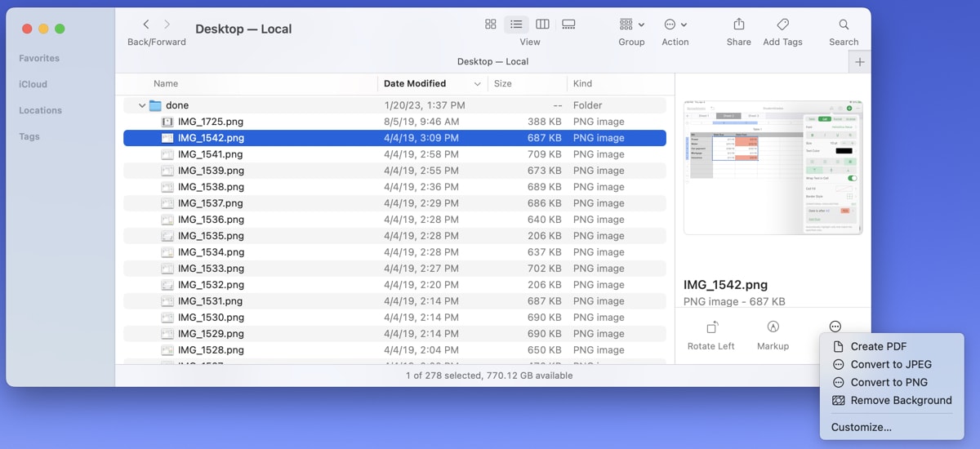Click the 1/20/23, 1:37 PM date
Image resolution: width=980 pixels, height=449 pixels.
point(425,105)
